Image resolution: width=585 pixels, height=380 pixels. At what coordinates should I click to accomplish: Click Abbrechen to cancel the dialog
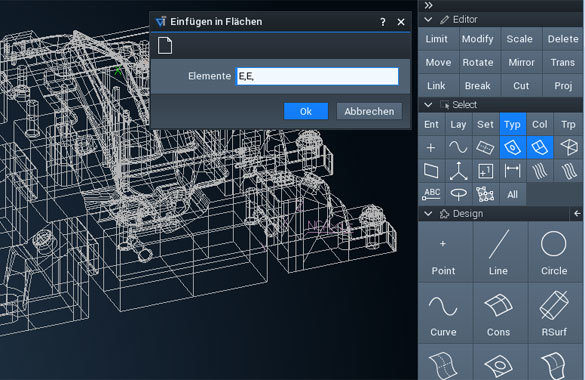pyautogui.click(x=369, y=111)
